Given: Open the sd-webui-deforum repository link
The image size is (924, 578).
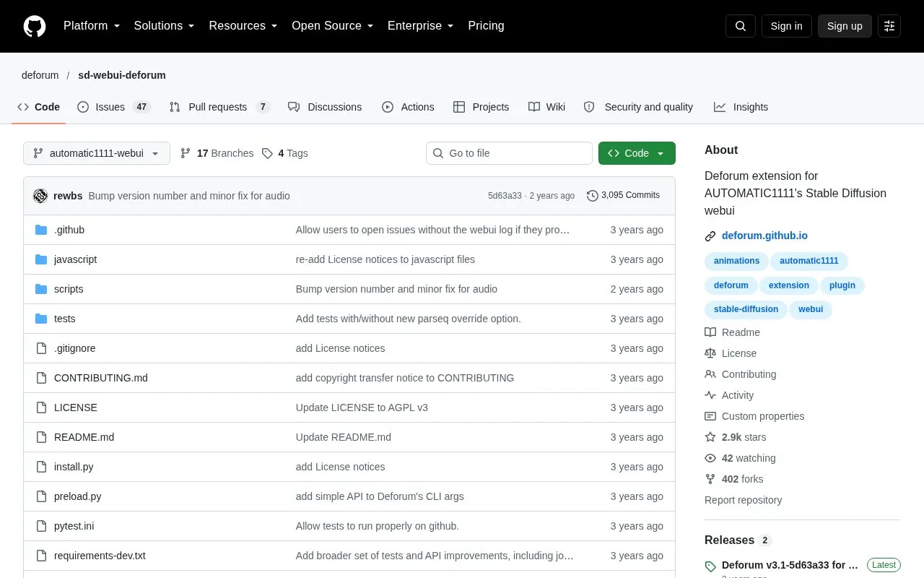Looking at the screenshot, I should [122, 75].
